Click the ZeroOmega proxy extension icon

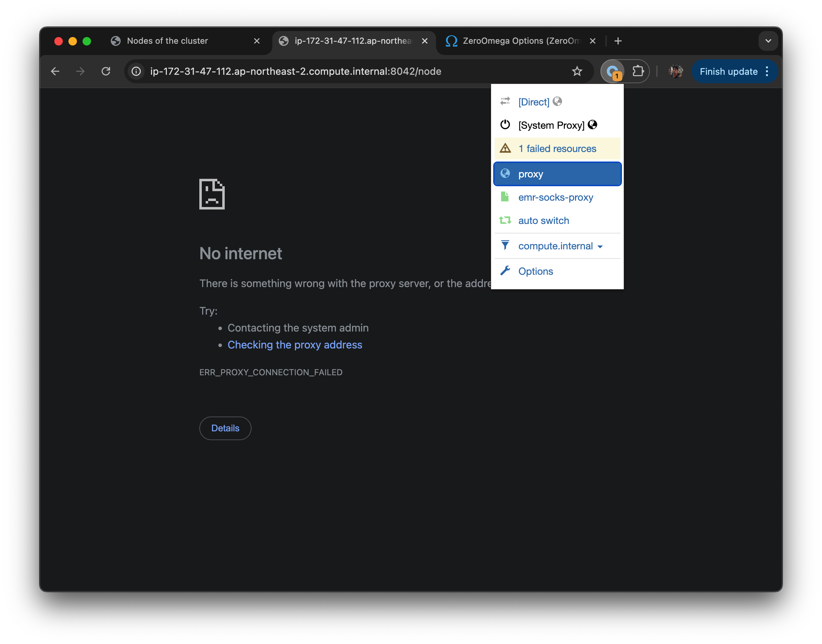click(x=613, y=71)
